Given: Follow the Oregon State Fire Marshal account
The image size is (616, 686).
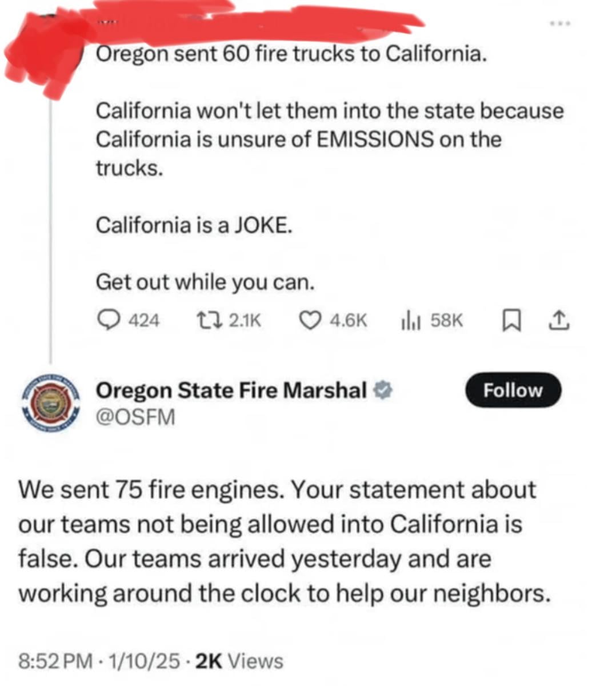Looking at the screenshot, I should tap(513, 390).
